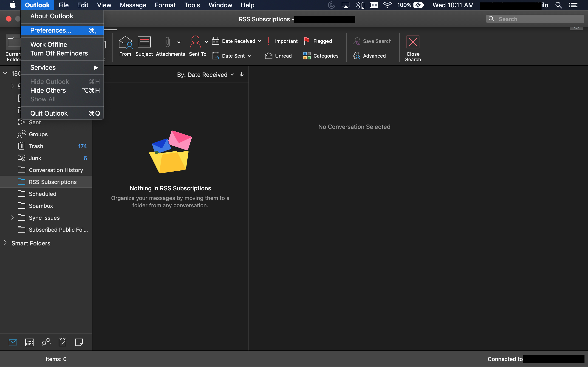Expand the Smart Folders group
This screenshot has height=367, width=588.
(5, 243)
